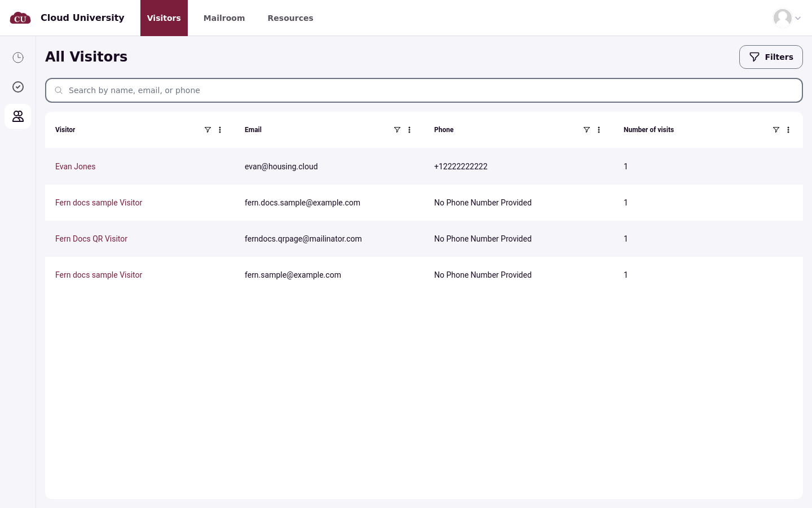The width and height of the screenshot is (812, 508).
Task: Sort by the Phone column header
Action: tap(444, 130)
